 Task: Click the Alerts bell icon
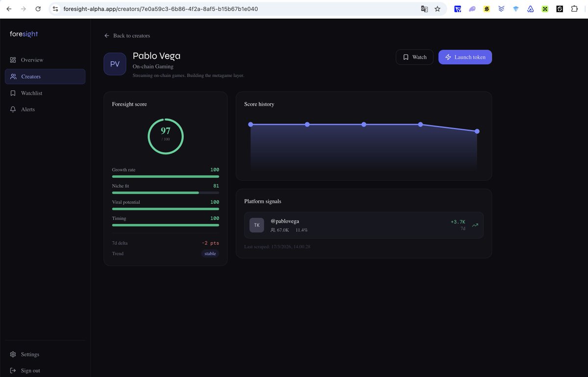coord(13,109)
